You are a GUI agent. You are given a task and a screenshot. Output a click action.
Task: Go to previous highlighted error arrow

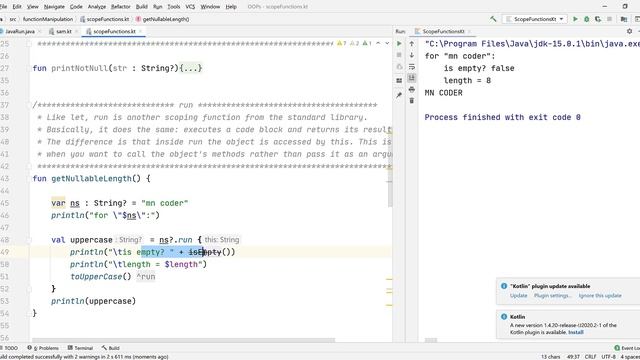378,43
